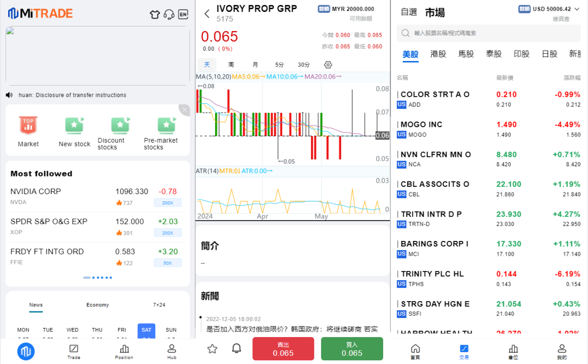Screen dimensions: 588x364
Task: Select the 30分 chart interval
Action: tap(304, 65)
